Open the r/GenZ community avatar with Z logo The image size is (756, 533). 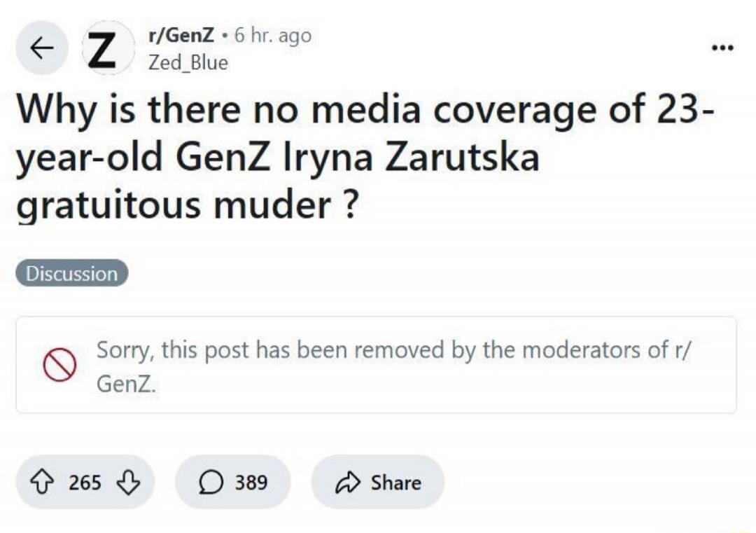108,48
